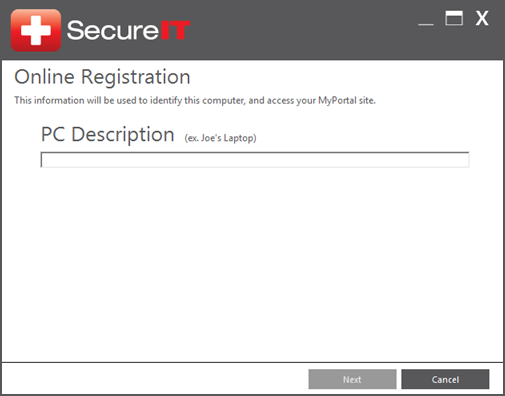Click the "(ex. Joe's Laptop)" hint text
The image size is (505, 396).
pyautogui.click(x=220, y=138)
